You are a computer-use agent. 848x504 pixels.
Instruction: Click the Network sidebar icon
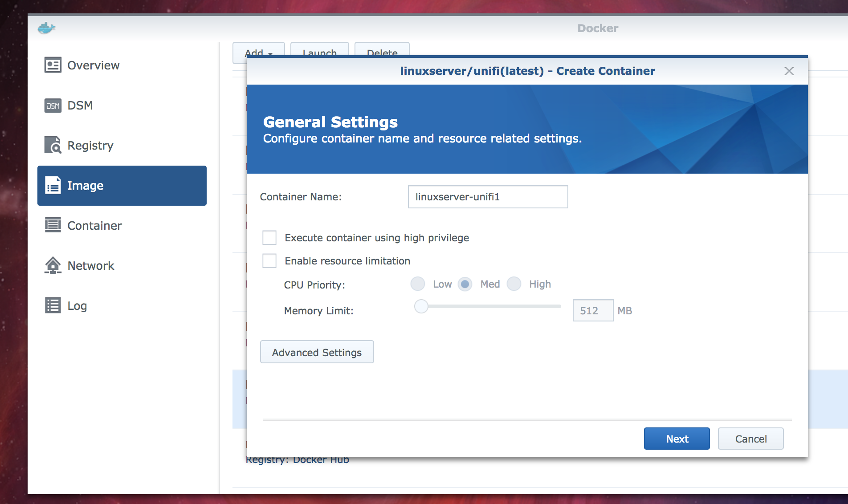click(53, 265)
